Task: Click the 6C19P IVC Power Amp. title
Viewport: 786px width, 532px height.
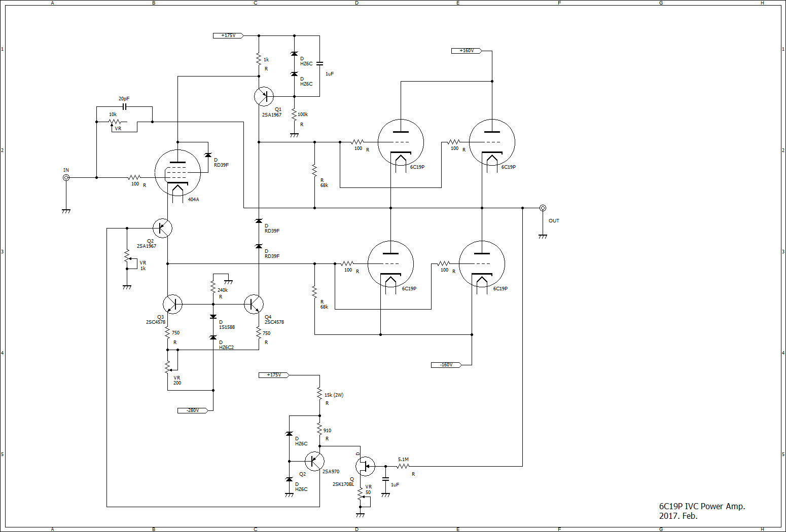Action: (701, 506)
